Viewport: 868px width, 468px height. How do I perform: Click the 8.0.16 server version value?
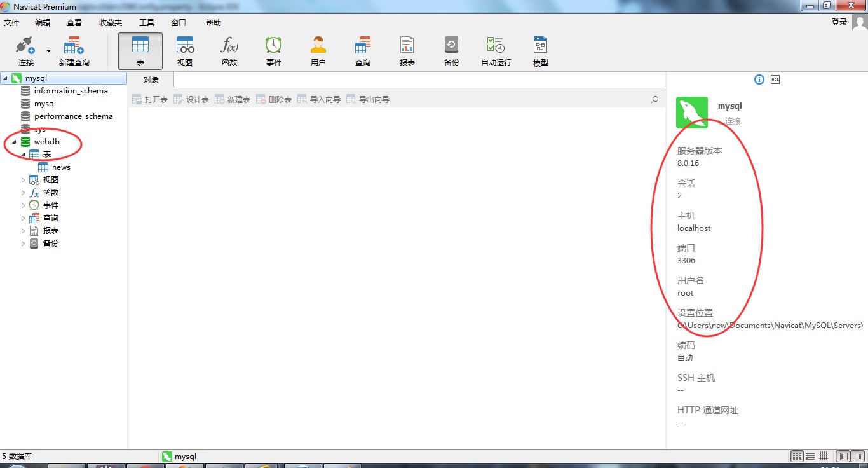(688, 163)
